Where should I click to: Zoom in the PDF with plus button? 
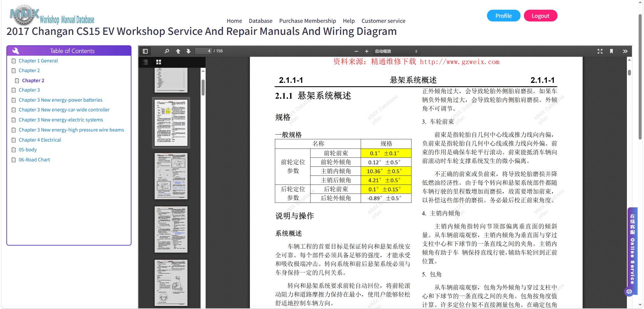(367, 51)
